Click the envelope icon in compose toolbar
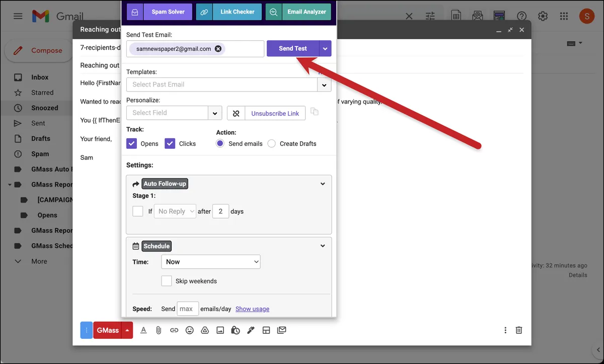This screenshot has width=604, height=364. point(281,330)
